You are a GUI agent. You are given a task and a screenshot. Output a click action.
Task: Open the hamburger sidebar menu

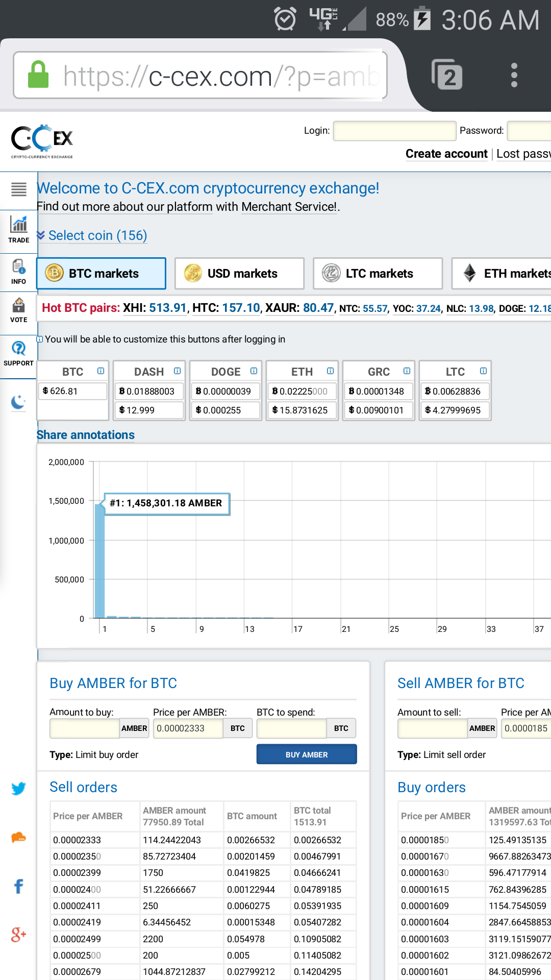pos(19,189)
